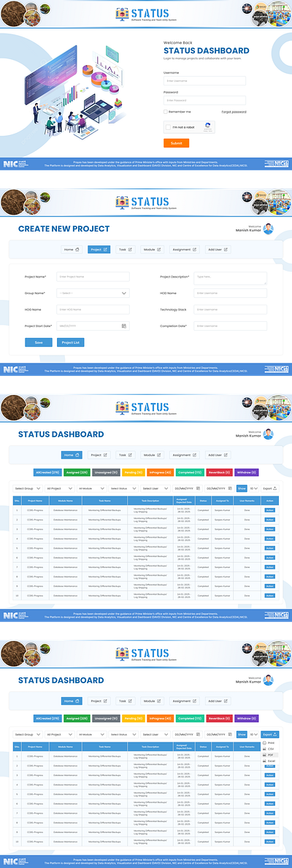Click Assignment edit icon, dashboard without Export menu
The height and width of the screenshot is (868, 292).
(x=195, y=455)
